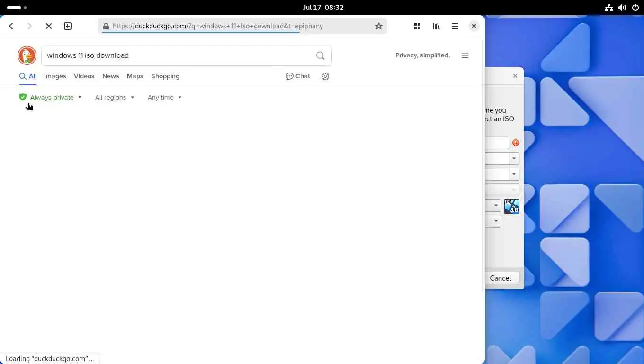
Task: Switch to Videos tab
Action: pyautogui.click(x=84, y=76)
